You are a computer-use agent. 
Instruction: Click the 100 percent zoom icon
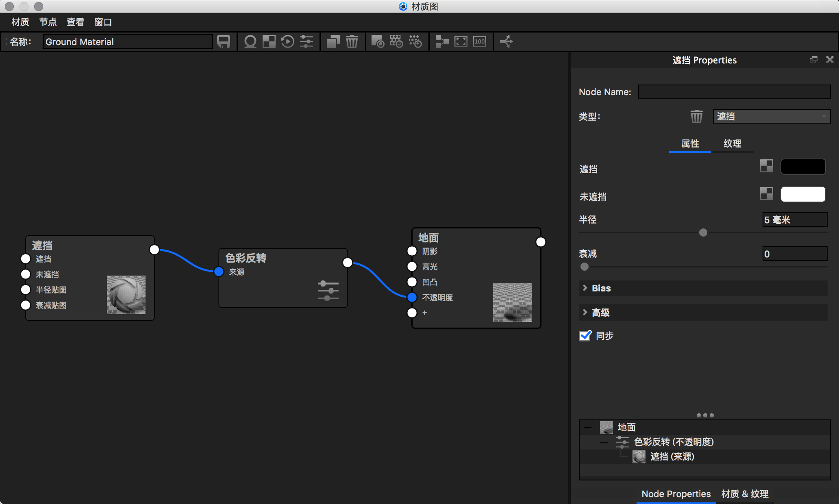point(480,41)
